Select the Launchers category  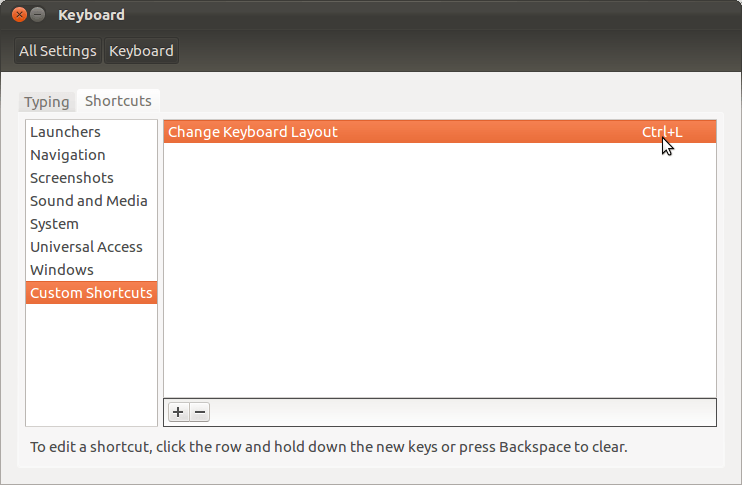[65, 132]
